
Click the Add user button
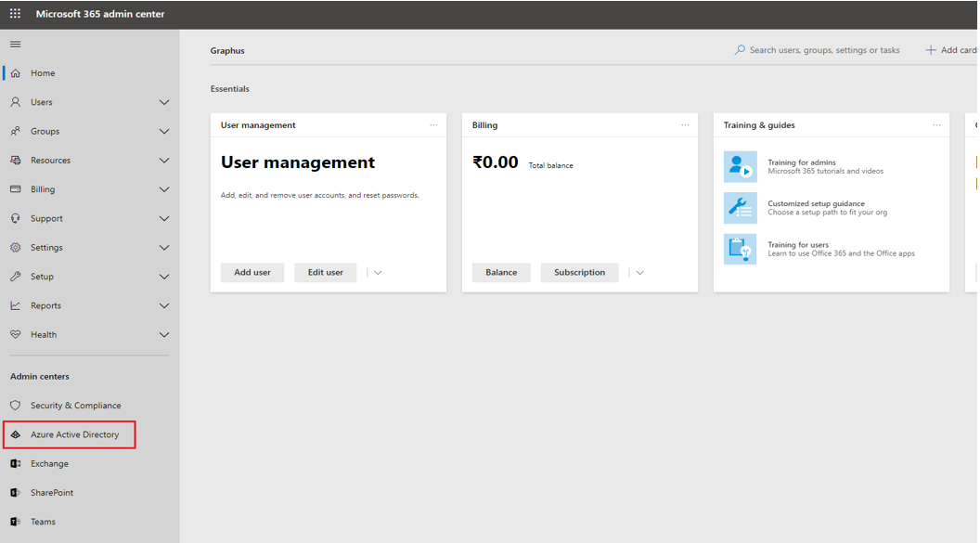click(252, 273)
